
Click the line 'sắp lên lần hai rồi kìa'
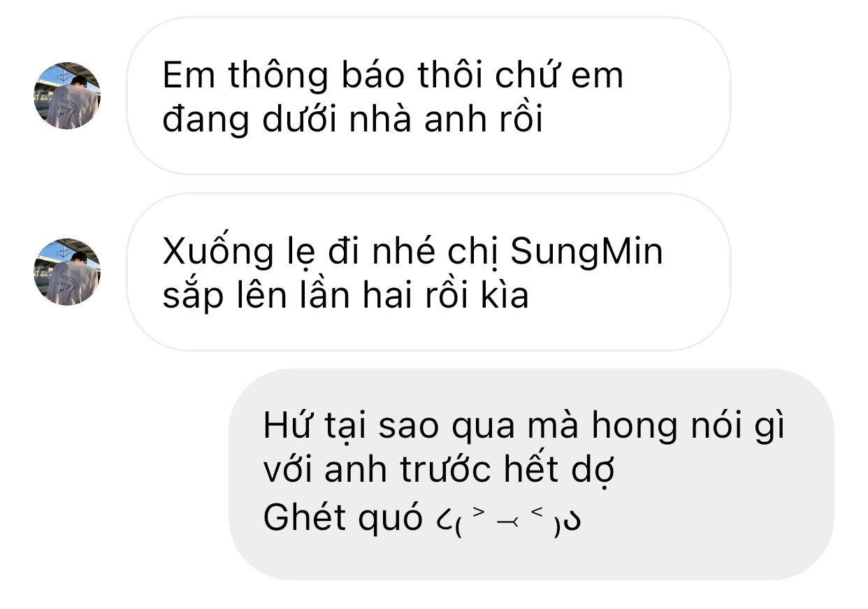point(345,296)
